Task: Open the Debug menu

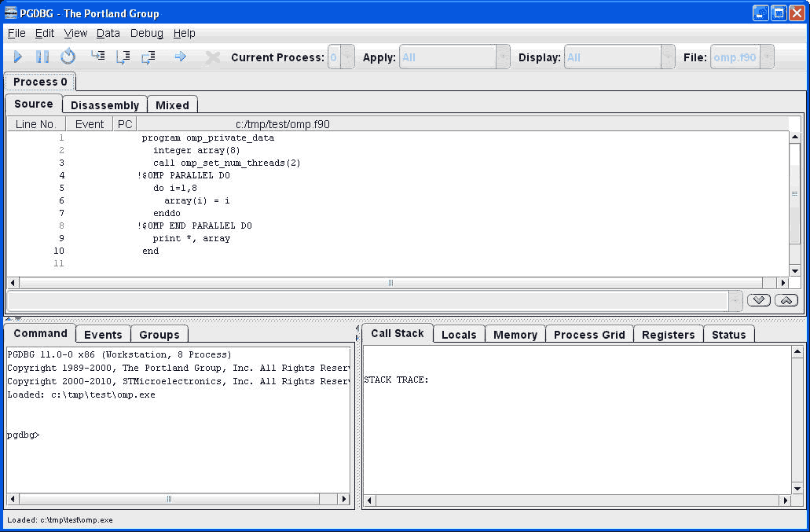Action: [x=147, y=34]
